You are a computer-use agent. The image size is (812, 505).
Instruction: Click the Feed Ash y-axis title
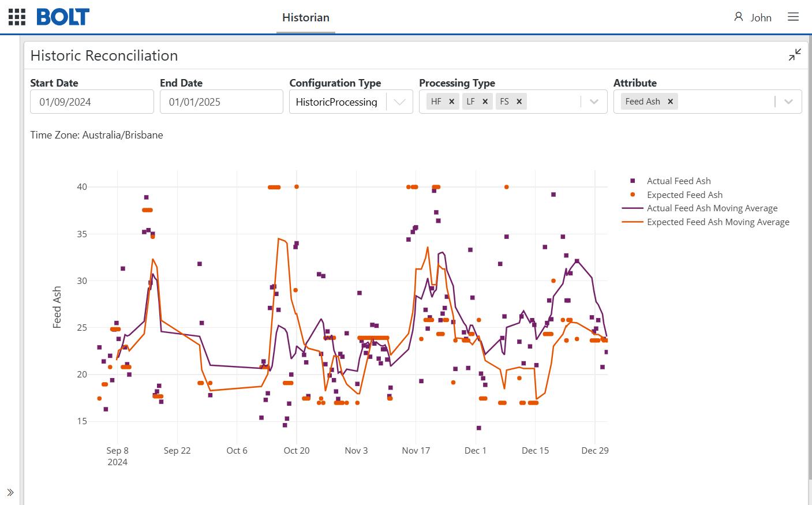[57, 307]
